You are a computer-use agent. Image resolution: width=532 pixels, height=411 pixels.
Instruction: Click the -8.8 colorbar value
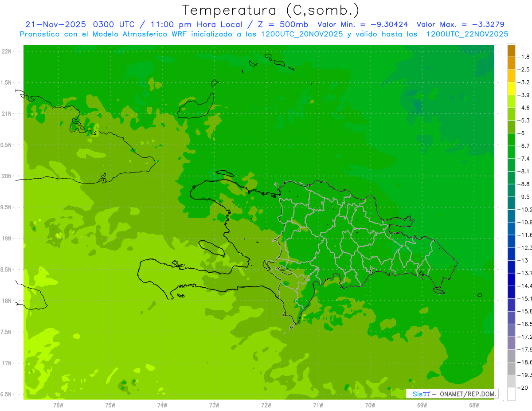coord(524,184)
